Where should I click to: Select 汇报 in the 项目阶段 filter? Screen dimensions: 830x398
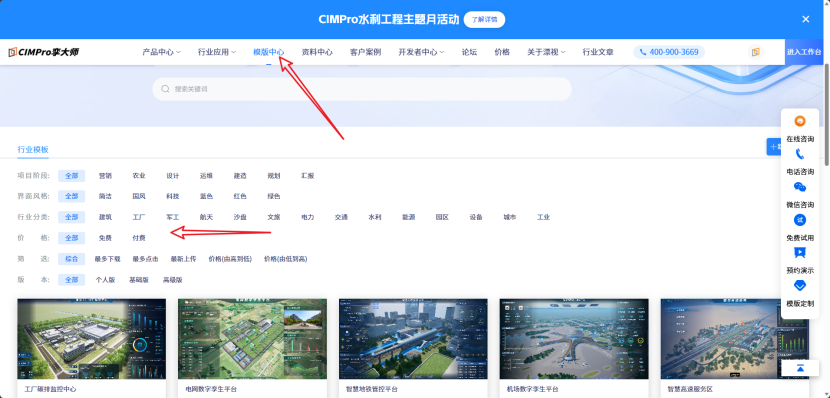click(x=308, y=176)
